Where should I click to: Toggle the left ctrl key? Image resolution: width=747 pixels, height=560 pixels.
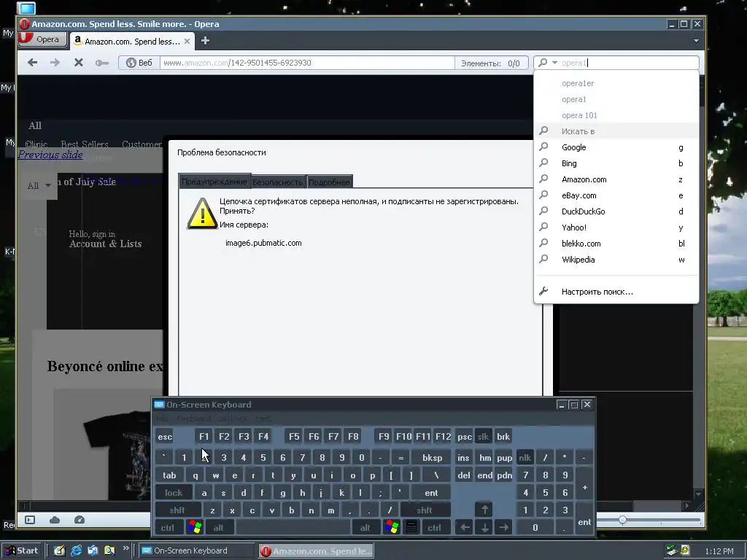(x=168, y=528)
